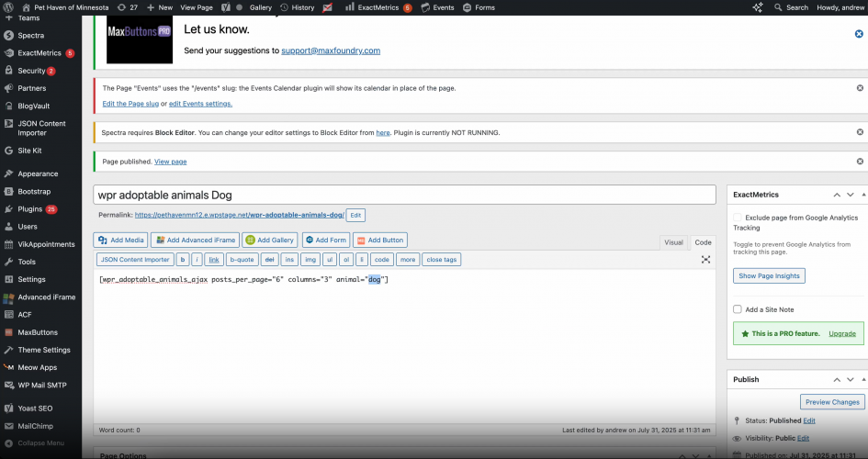The width and height of the screenshot is (868, 459).
Task: Dismiss the Page published notice
Action: pos(860,162)
